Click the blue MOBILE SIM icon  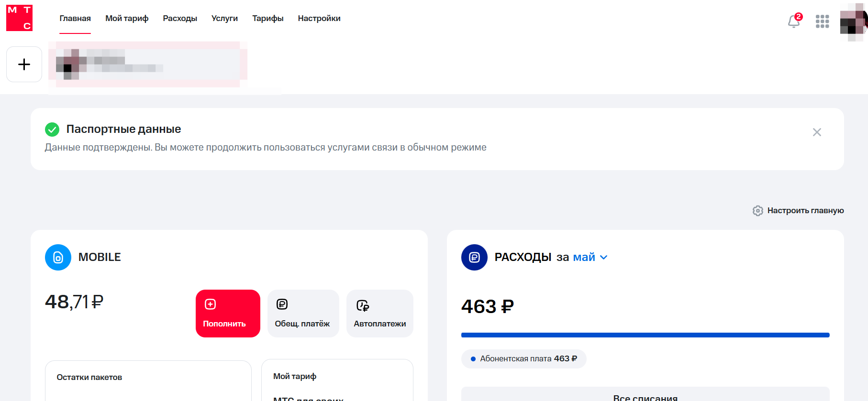58,257
